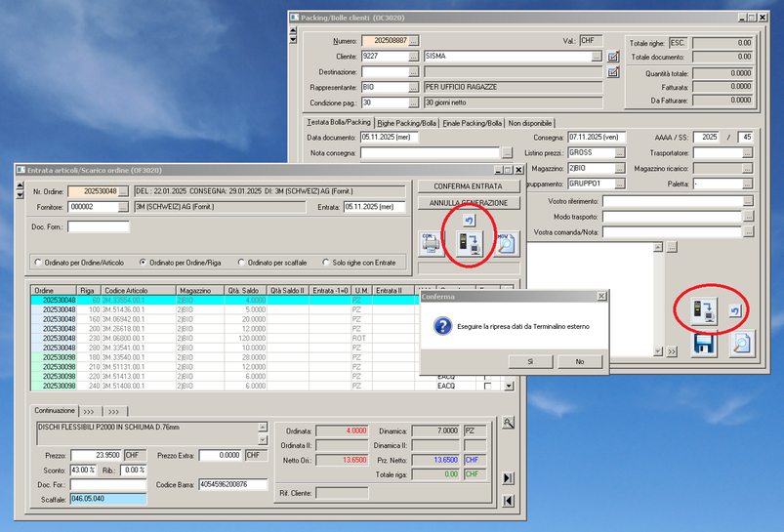Open the Condizione pag. lookup button
The height and width of the screenshot is (532, 784).
coord(414,102)
